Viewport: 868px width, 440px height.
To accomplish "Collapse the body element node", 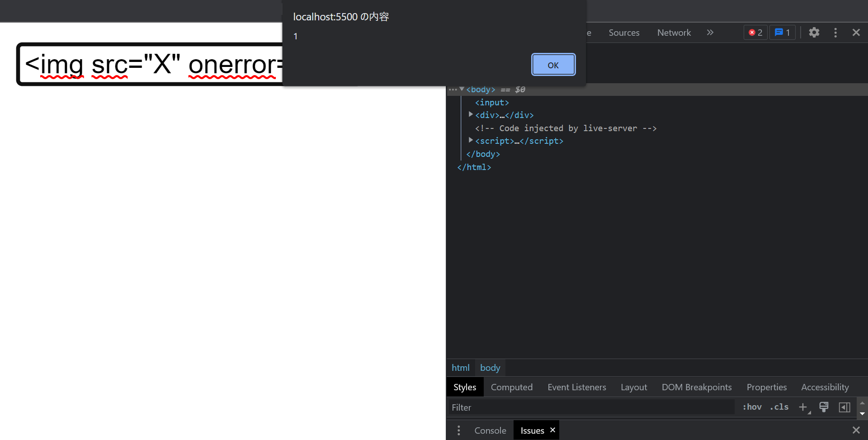I will point(462,89).
